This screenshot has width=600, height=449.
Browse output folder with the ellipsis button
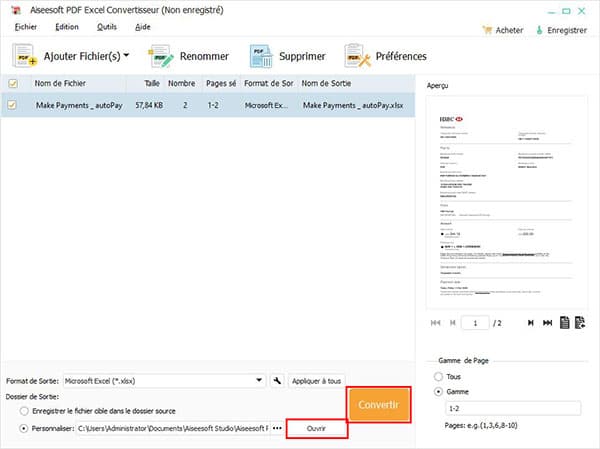pyautogui.click(x=277, y=428)
